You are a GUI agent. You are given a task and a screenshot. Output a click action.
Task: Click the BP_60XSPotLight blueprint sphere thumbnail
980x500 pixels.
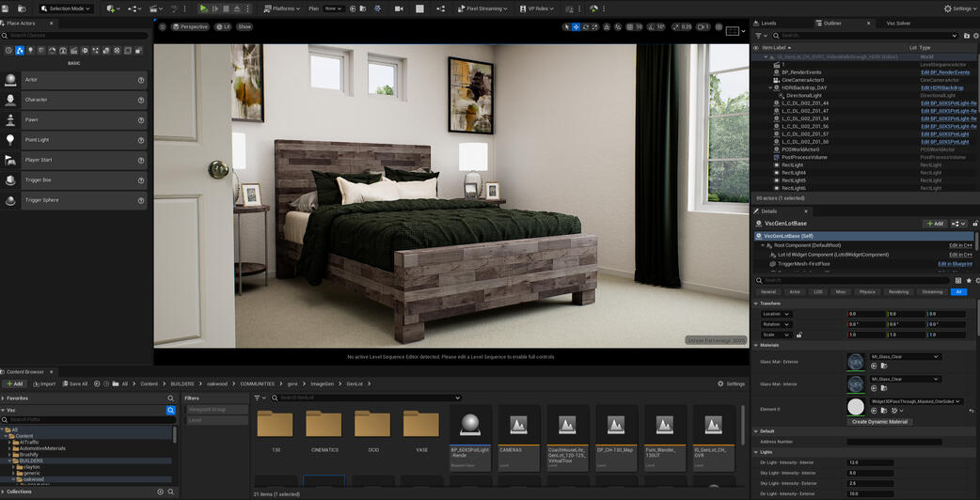click(x=471, y=425)
